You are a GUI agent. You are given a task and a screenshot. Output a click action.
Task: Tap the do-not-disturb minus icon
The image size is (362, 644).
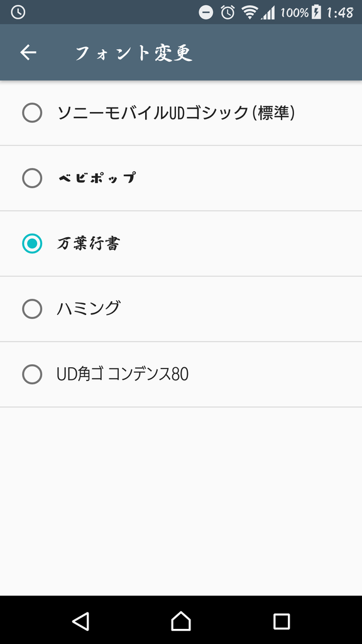206,13
